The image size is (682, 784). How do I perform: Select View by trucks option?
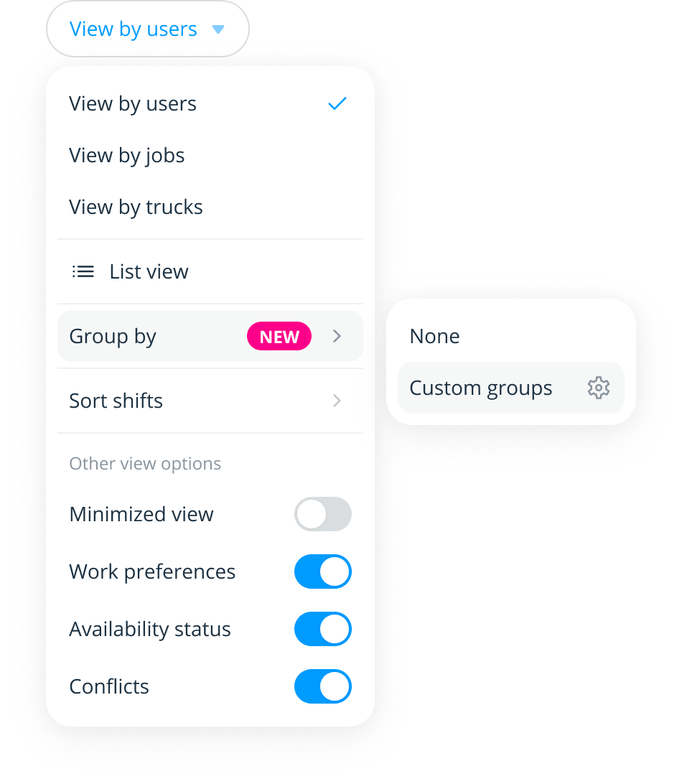click(136, 207)
